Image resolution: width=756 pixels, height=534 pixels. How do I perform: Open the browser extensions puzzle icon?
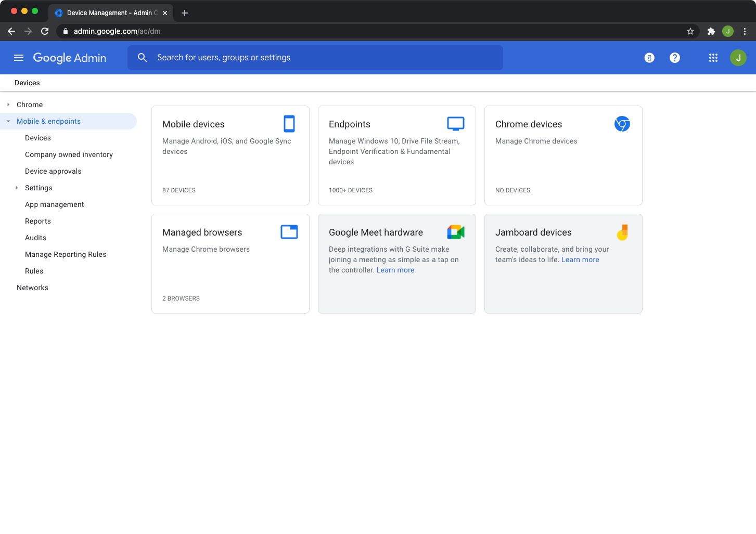(x=711, y=31)
